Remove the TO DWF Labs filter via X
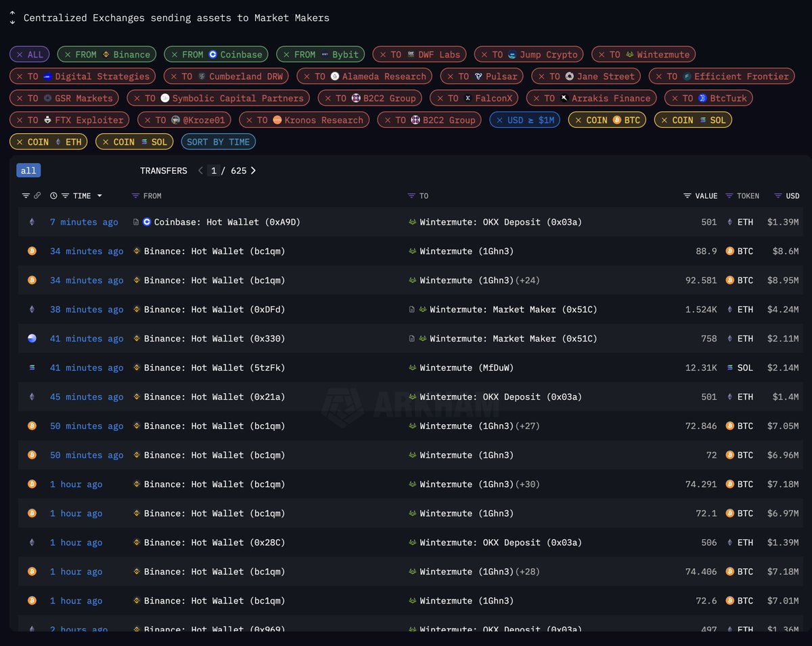Viewport: 812px width, 646px height. 382,55
